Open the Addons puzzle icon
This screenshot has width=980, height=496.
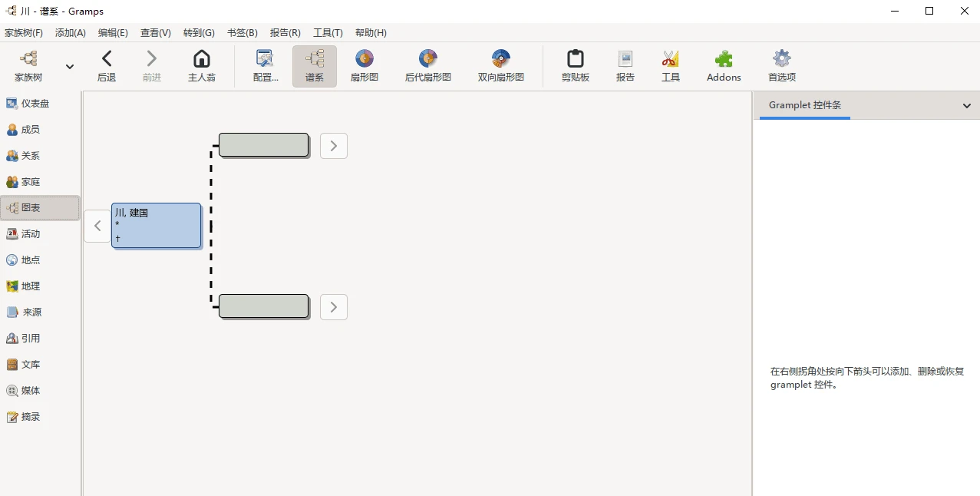[x=723, y=65]
